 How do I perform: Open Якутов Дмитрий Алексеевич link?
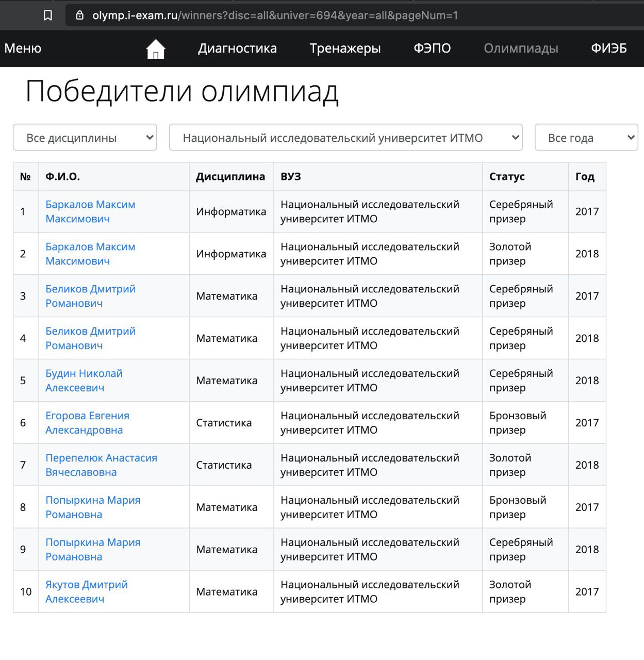point(87,592)
